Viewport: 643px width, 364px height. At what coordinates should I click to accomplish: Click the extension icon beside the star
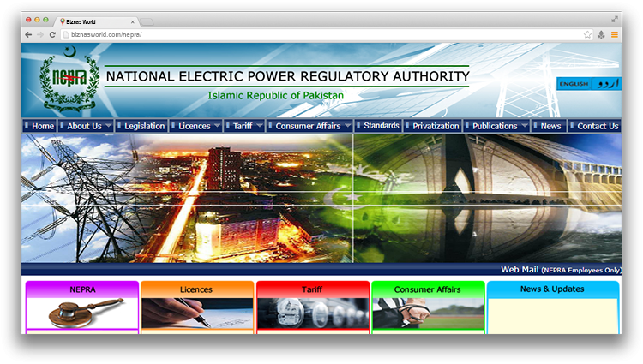(601, 35)
